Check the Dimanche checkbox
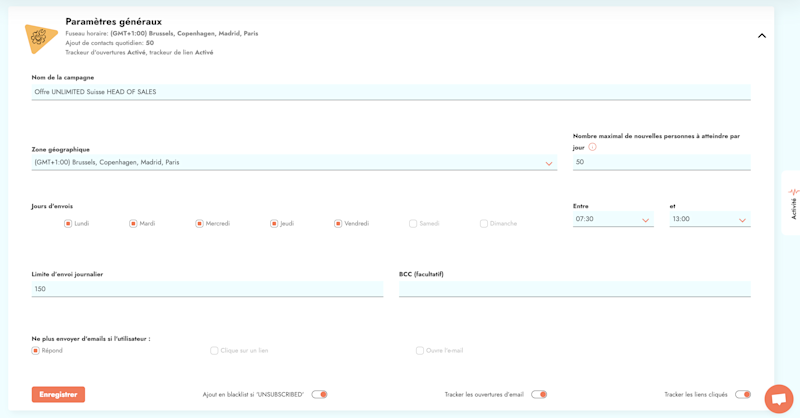 coord(484,224)
